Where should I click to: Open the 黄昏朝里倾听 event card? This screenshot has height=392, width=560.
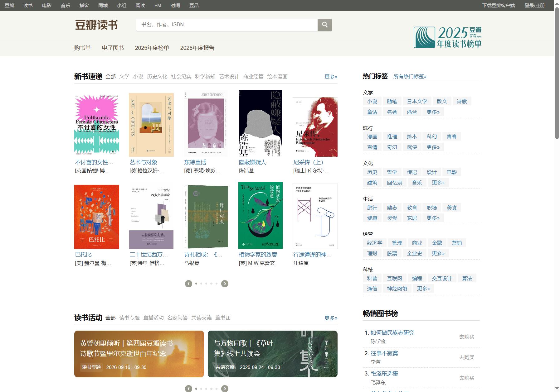(139, 354)
